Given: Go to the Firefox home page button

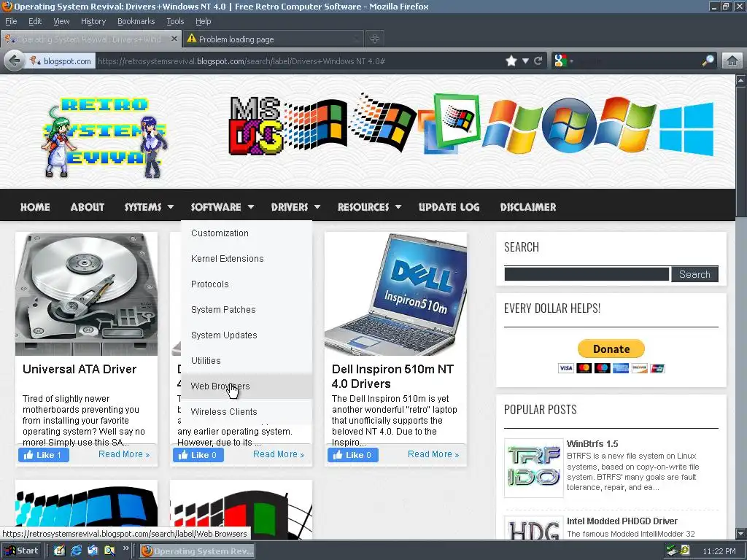Looking at the screenshot, I should coord(732,61).
